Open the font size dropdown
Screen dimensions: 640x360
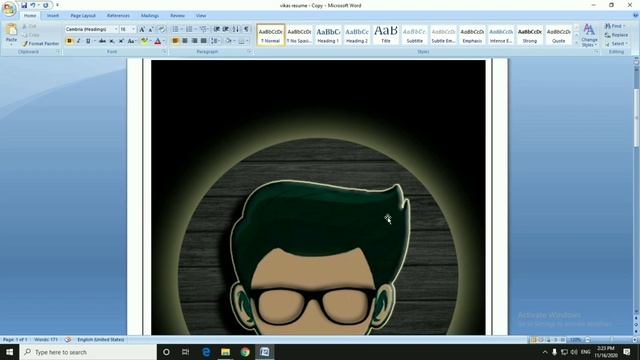coord(133,29)
